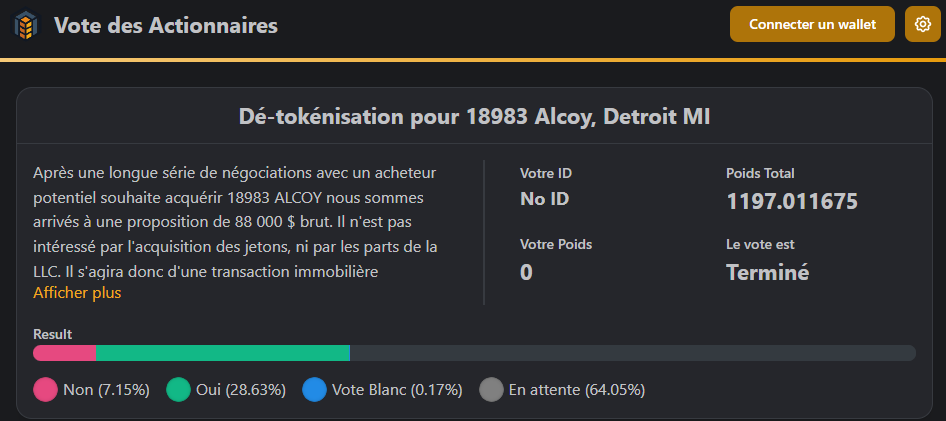Expand description with Afficher plus

(x=77, y=293)
